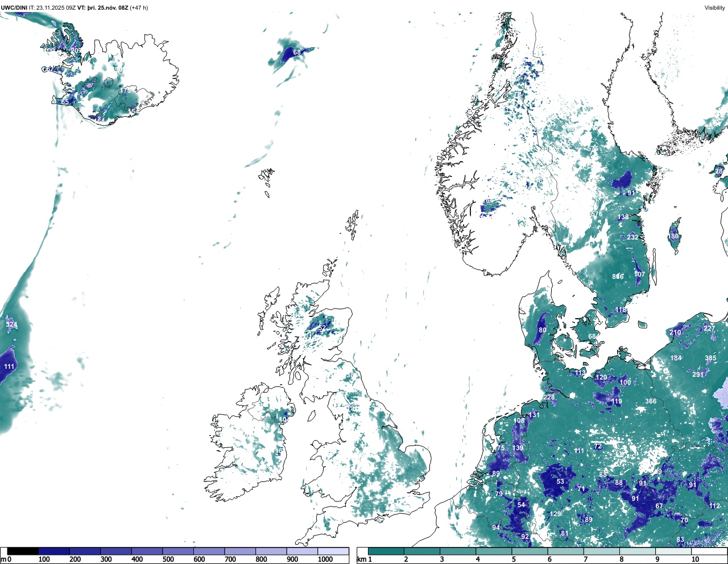The width and height of the screenshot is (728, 564).
Task: Click the '385' value in Poland
Action: (711, 359)
